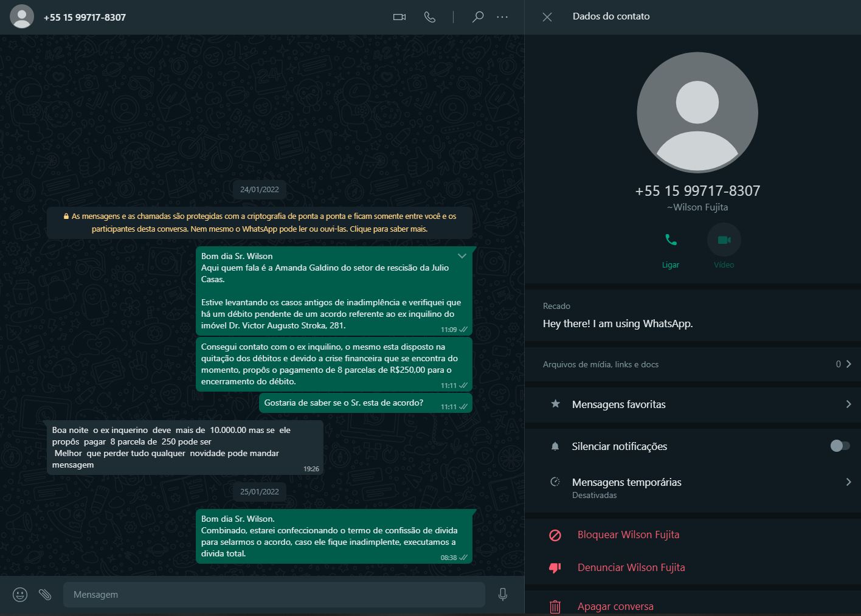View the large contact profile picture

(697, 112)
